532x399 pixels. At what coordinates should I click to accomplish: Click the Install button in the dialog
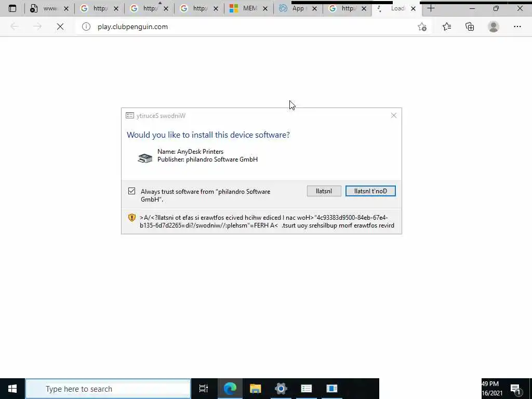click(324, 191)
